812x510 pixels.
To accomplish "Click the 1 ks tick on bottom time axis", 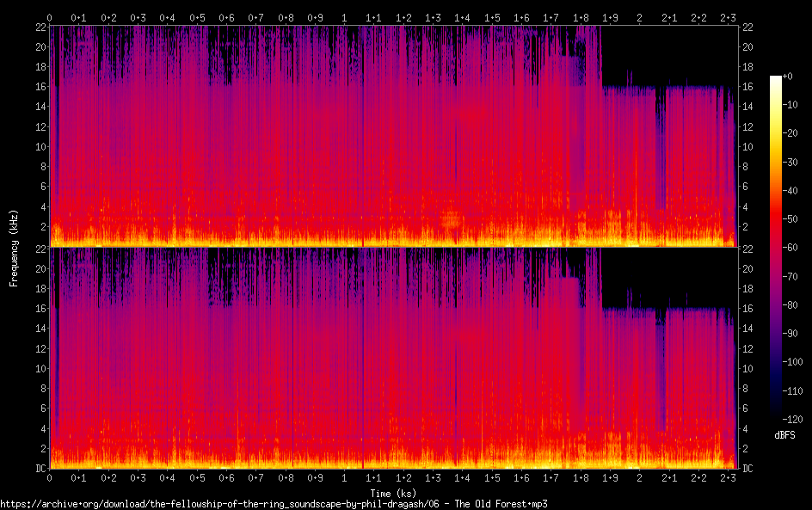I will point(344,477).
